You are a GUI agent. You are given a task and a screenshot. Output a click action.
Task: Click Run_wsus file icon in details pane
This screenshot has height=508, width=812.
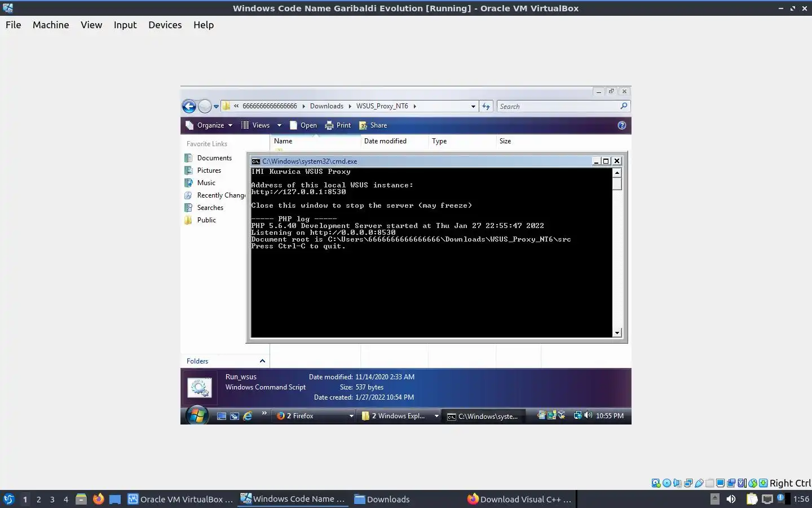click(199, 388)
